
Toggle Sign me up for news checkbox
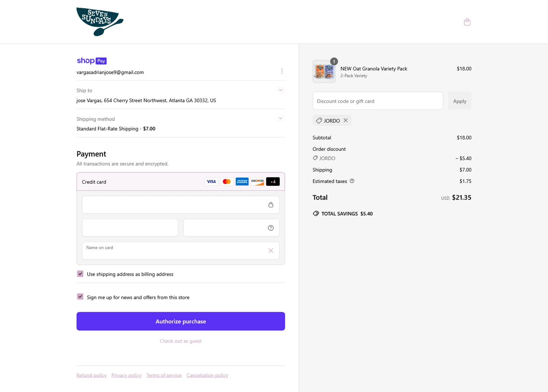click(x=80, y=297)
